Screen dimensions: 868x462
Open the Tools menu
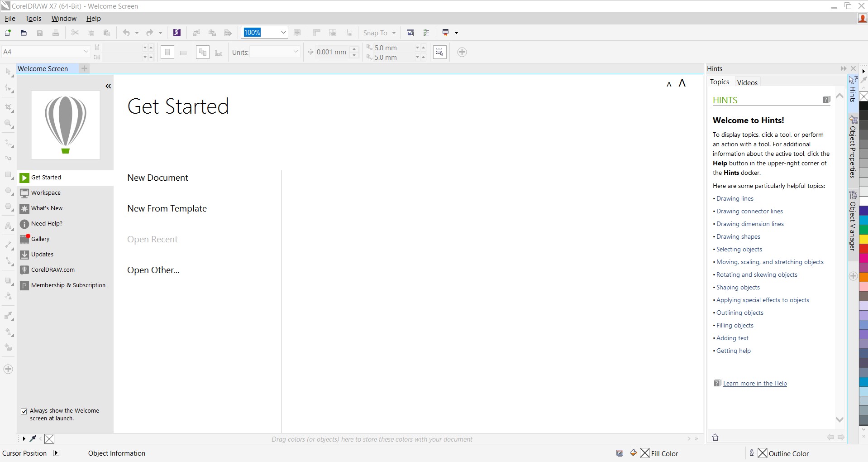pos(33,19)
